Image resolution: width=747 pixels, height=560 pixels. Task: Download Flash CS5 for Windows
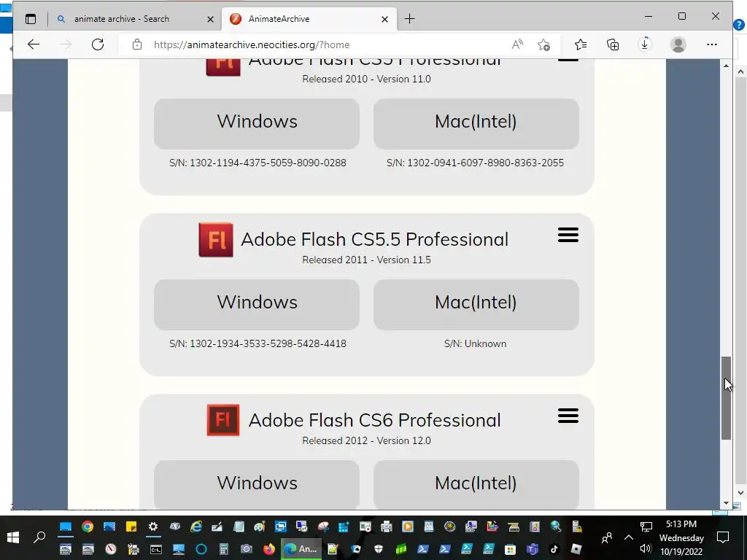(257, 123)
